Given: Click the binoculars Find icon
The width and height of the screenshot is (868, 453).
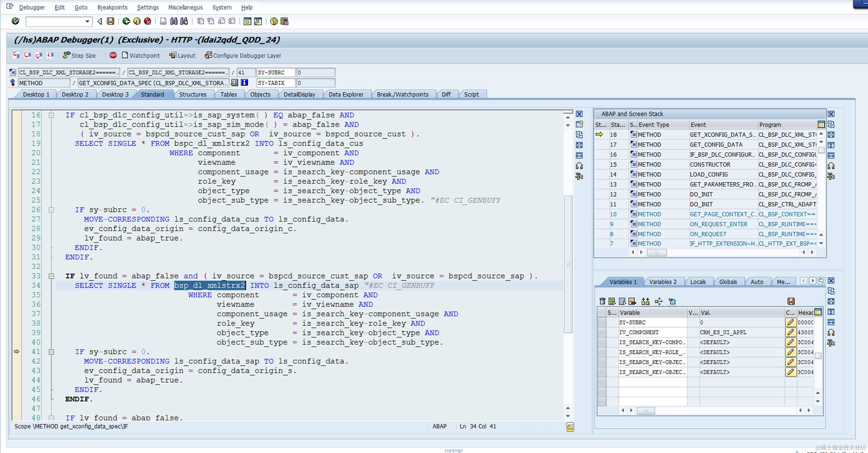Looking at the screenshot, I should [174, 21].
